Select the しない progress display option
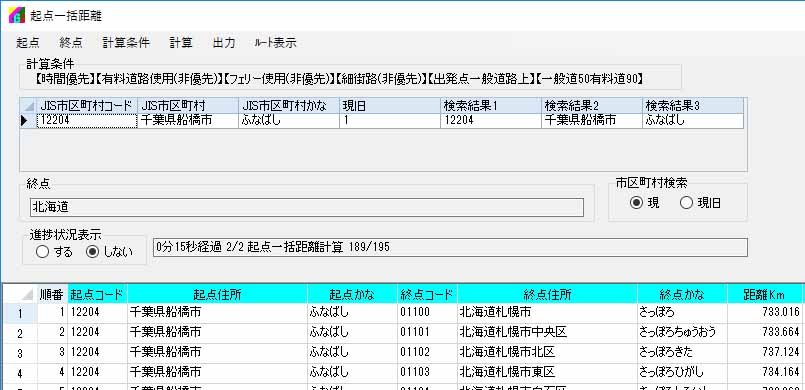This screenshot has height=390, width=805. pos(109,252)
